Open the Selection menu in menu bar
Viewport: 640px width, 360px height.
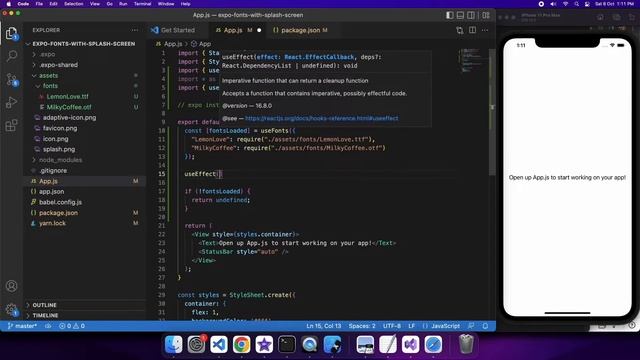coord(73,4)
